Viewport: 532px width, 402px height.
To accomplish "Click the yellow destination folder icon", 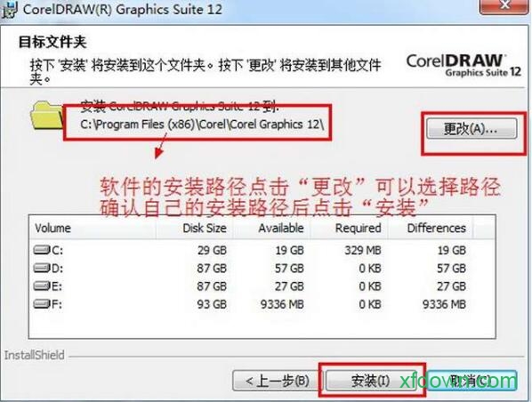I will (x=47, y=115).
